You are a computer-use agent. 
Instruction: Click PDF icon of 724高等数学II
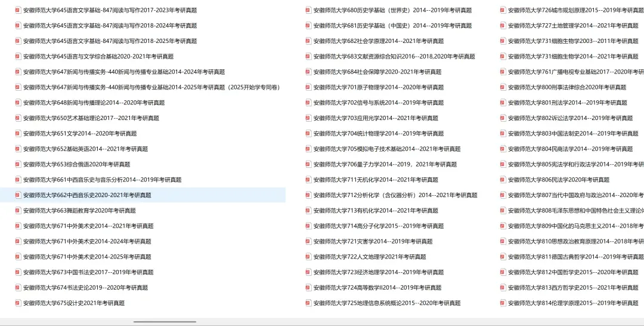pyautogui.click(x=308, y=287)
